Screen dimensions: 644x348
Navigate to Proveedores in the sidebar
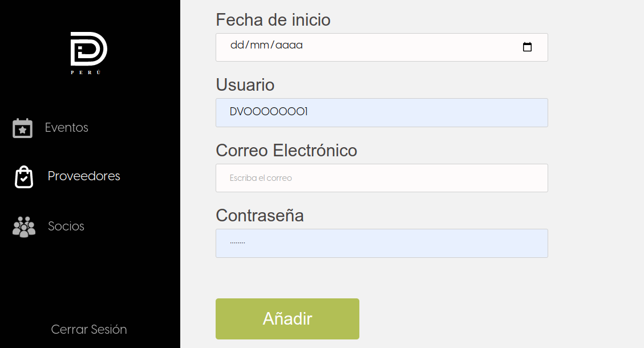click(x=83, y=176)
